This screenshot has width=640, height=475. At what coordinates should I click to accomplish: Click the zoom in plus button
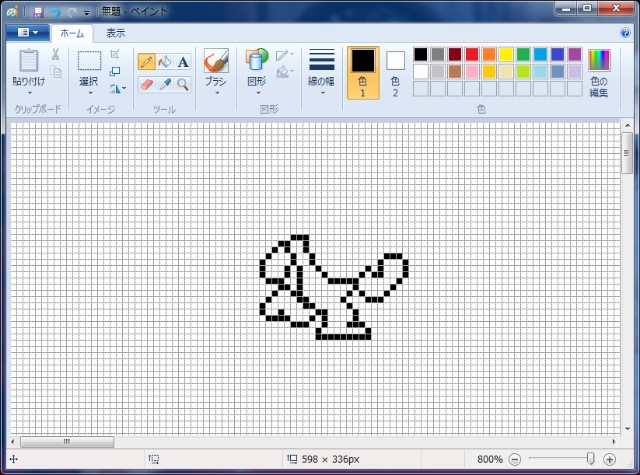point(609,460)
